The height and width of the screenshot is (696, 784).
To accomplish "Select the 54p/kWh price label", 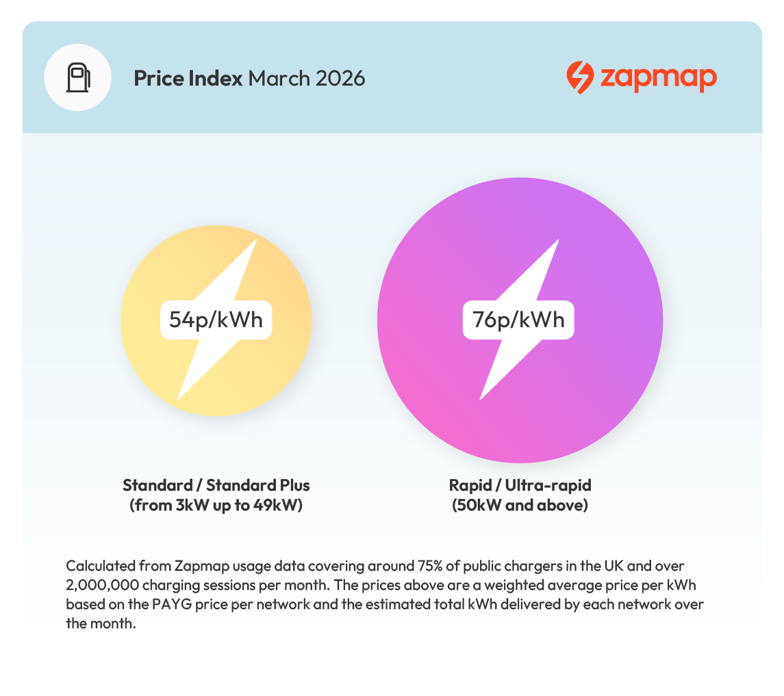I will pos(216,320).
